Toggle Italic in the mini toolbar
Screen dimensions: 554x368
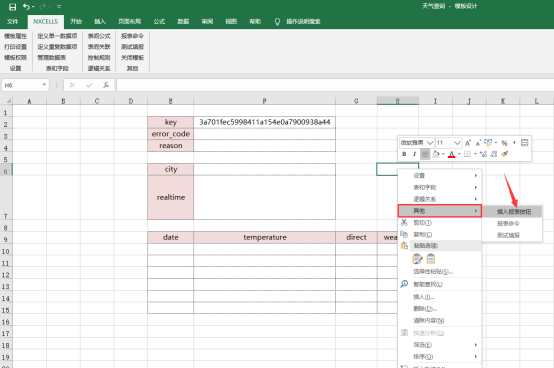click(414, 154)
